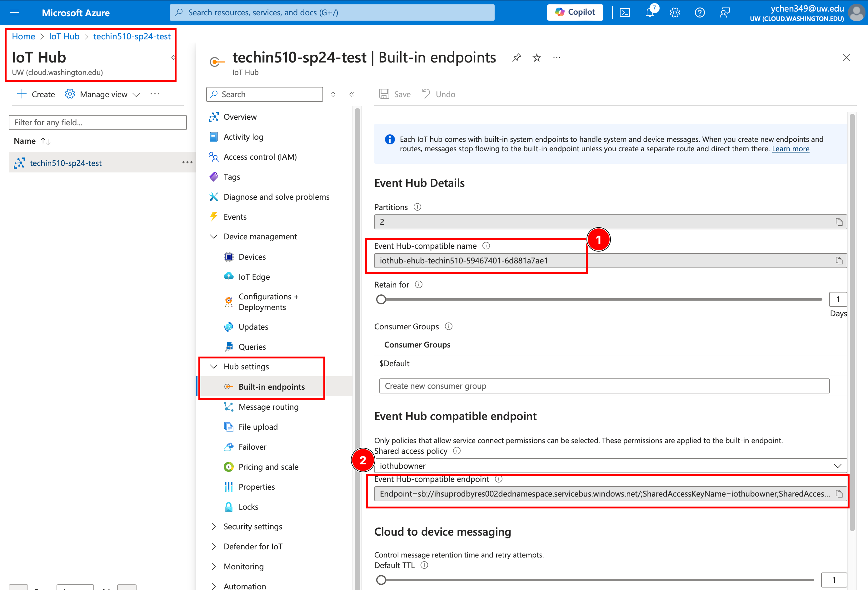Open the Shared access policy dropdown
Image resolution: width=868 pixels, height=590 pixels.
pyautogui.click(x=610, y=466)
